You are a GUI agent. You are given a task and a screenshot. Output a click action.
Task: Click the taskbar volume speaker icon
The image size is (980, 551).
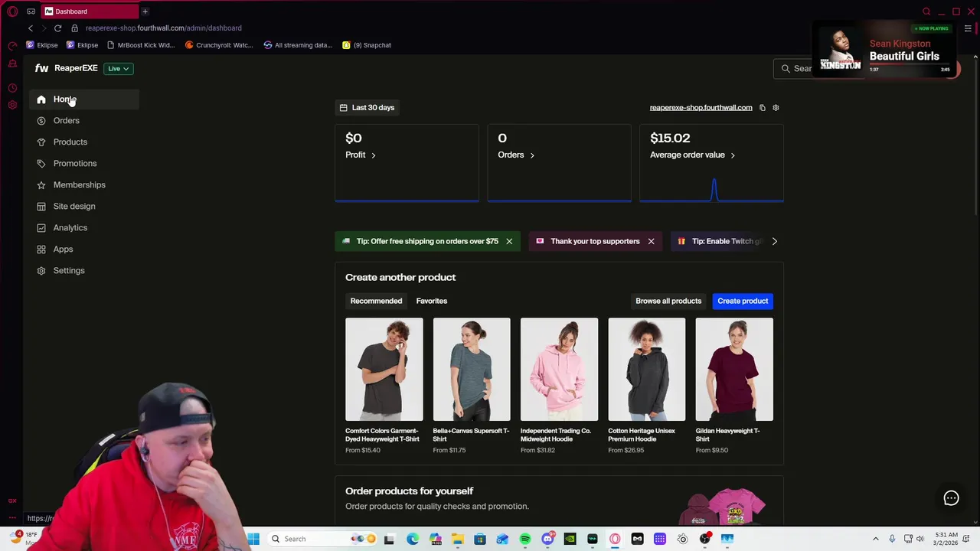pyautogui.click(x=920, y=539)
